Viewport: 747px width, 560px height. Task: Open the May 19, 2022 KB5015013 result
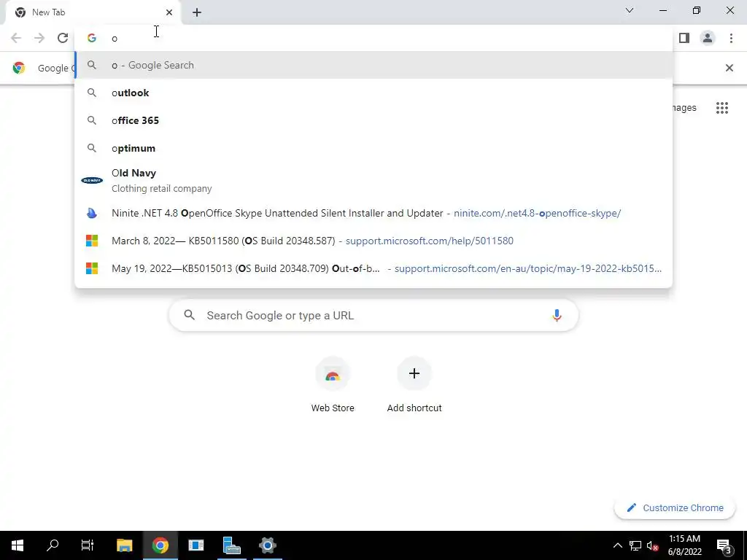373,268
